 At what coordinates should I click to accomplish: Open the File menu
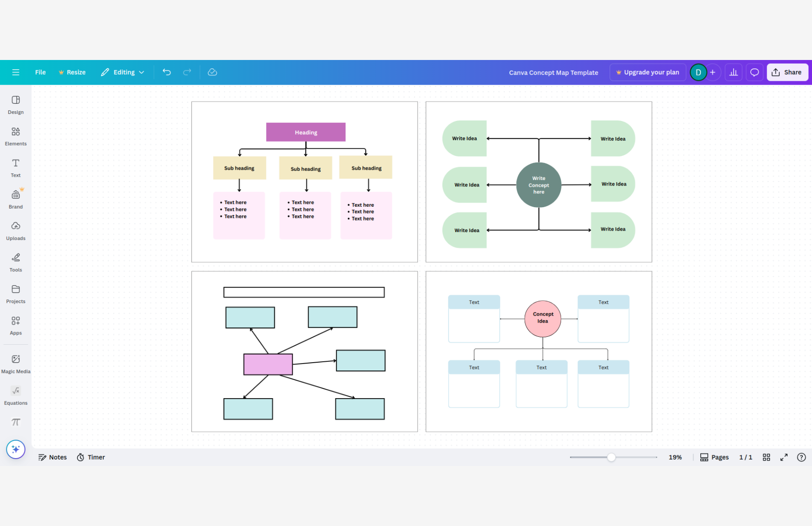coord(41,72)
